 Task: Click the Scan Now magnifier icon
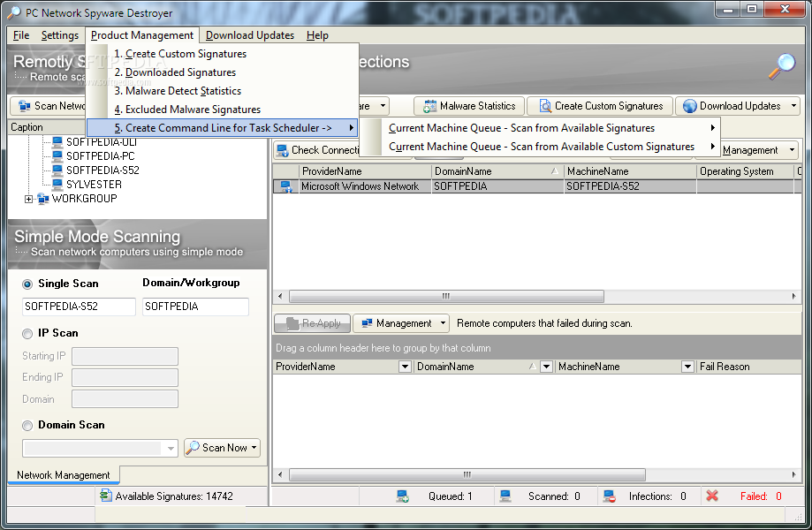click(x=193, y=447)
